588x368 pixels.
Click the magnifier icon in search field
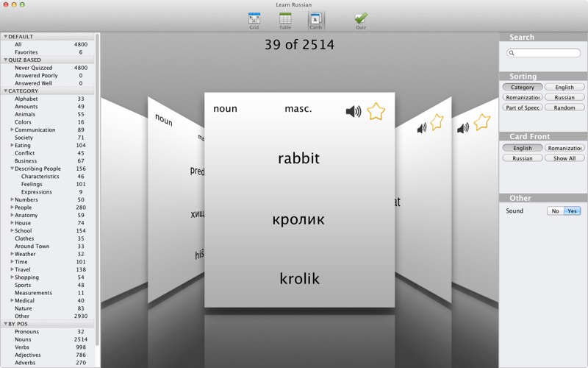512,53
